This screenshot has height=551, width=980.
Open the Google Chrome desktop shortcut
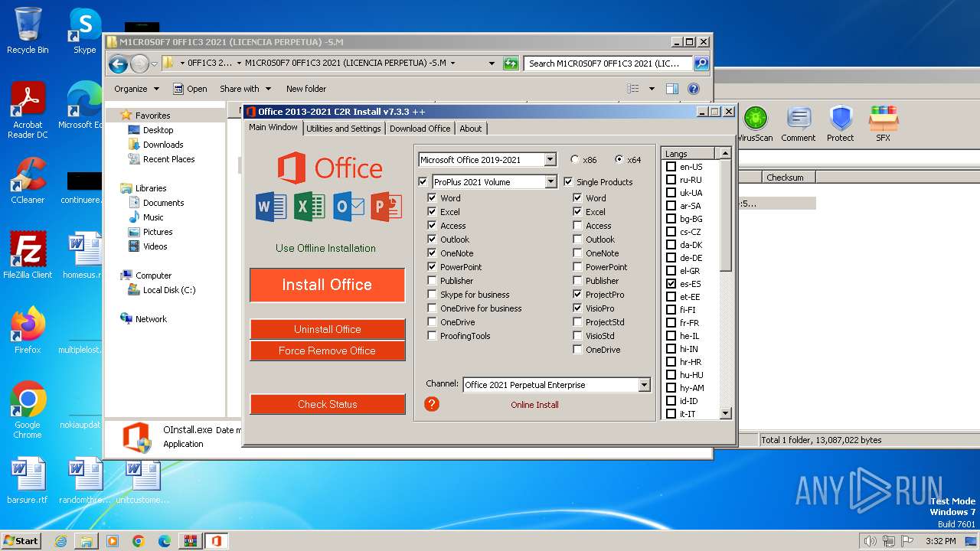28,410
